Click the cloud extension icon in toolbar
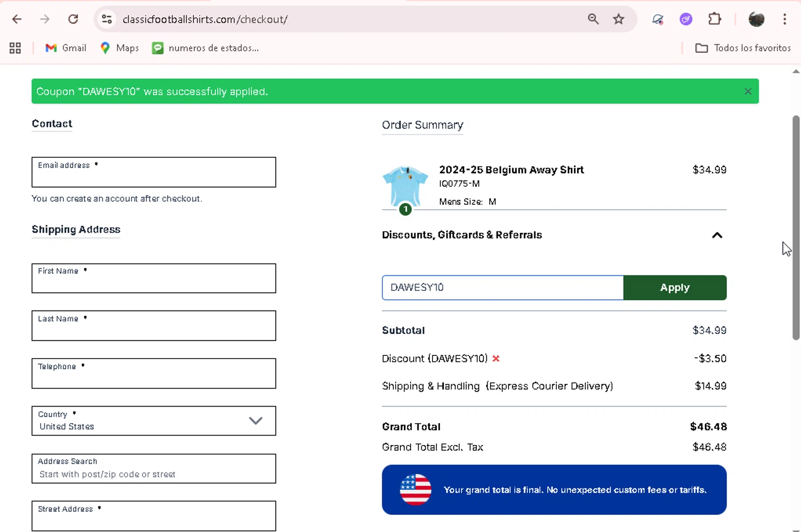This screenshot has width=801, height=532. pos(658,19)
